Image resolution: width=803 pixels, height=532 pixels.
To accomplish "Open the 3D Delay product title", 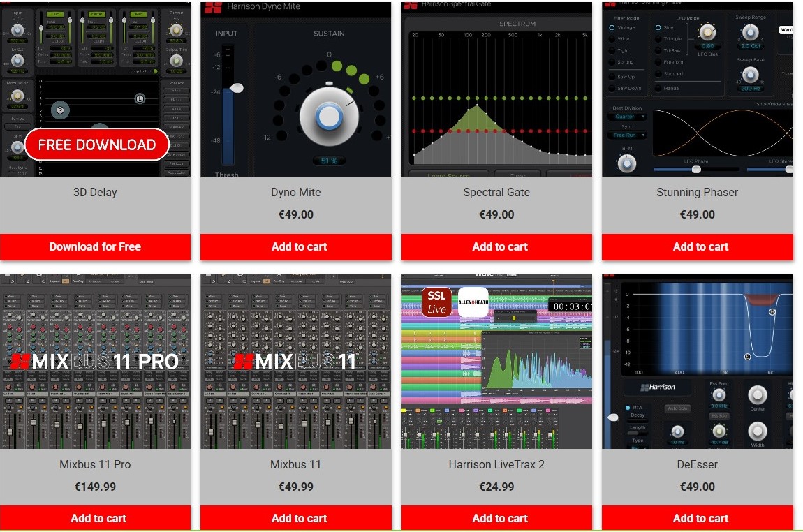I will click(95, 193).
